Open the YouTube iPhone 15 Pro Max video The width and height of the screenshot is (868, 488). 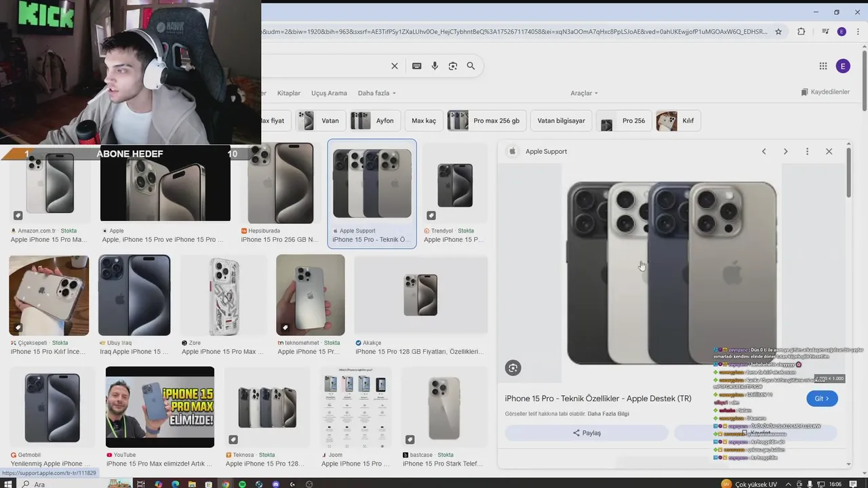(160, 407)
